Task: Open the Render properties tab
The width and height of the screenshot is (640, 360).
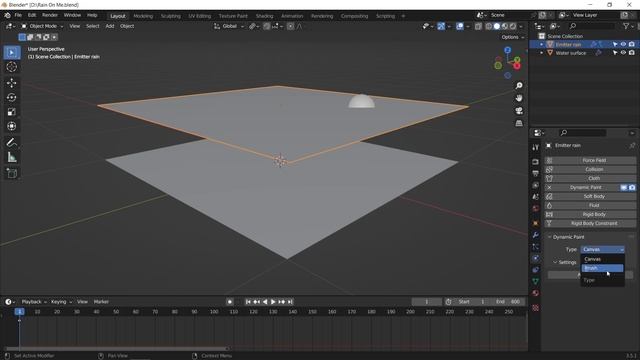Action: [x=536, y=162]
